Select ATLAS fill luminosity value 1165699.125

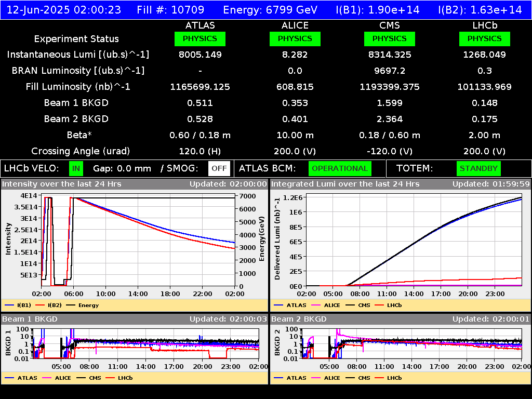point(200,87)
